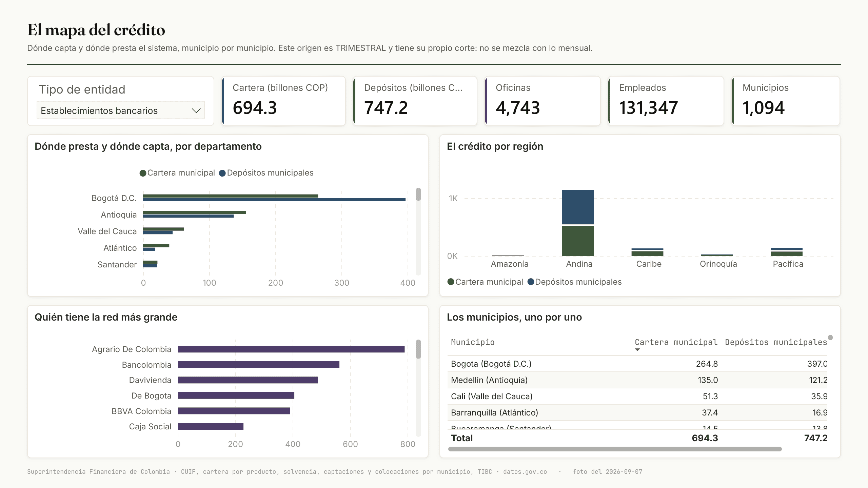Click the Valle del Cauca blue Depósitos bar
This screenshot has width=868, height=488.
(x=158, y=233)
